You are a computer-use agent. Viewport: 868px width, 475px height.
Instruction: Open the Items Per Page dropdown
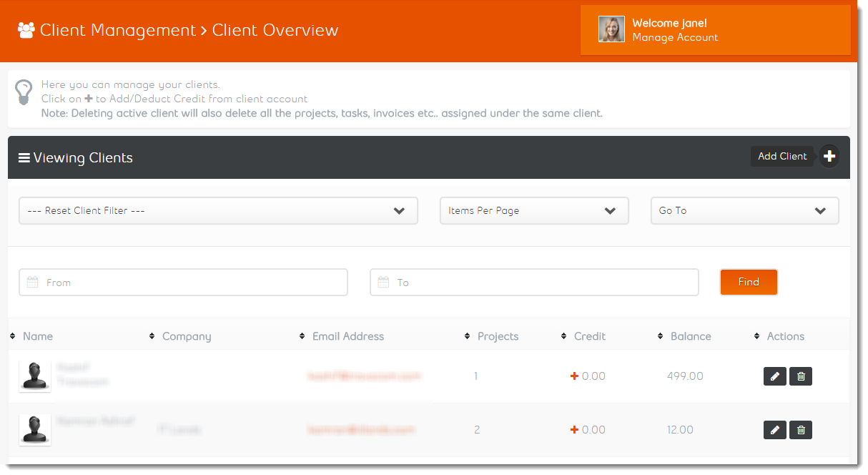pyautogui.click(x=534, y=211)
